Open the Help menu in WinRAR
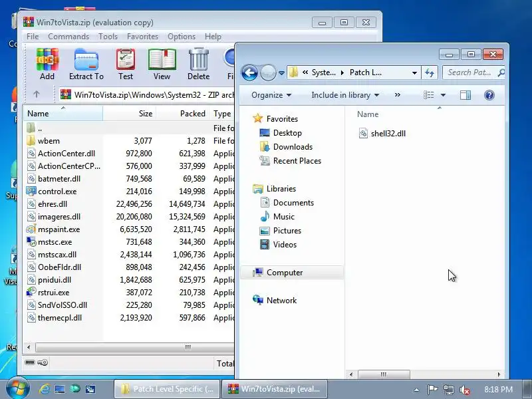 213,37
